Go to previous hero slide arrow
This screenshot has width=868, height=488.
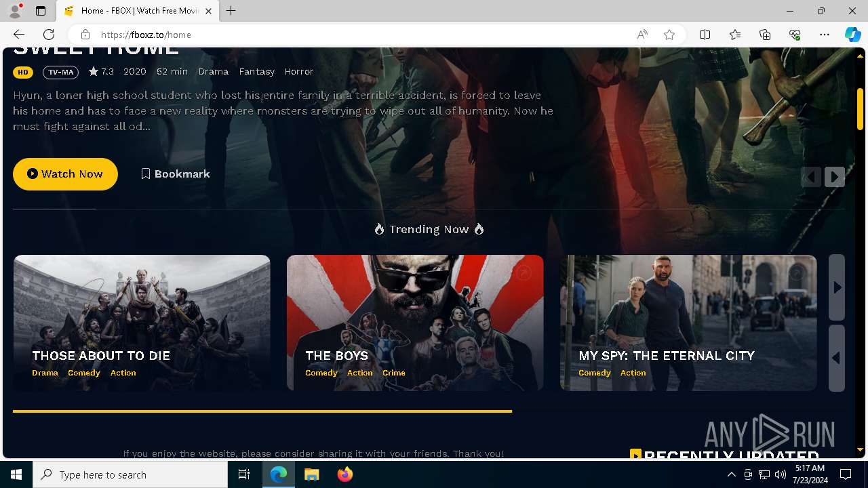[811, 177]
